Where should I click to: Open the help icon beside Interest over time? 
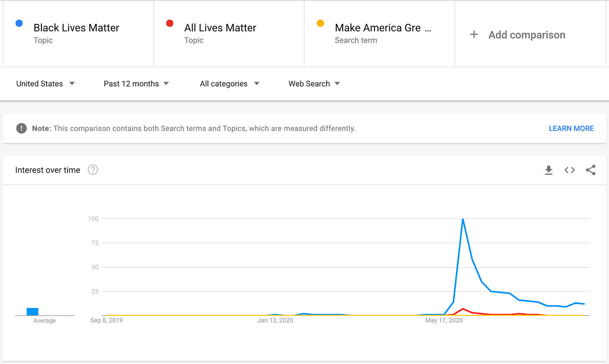pos(93,170)
